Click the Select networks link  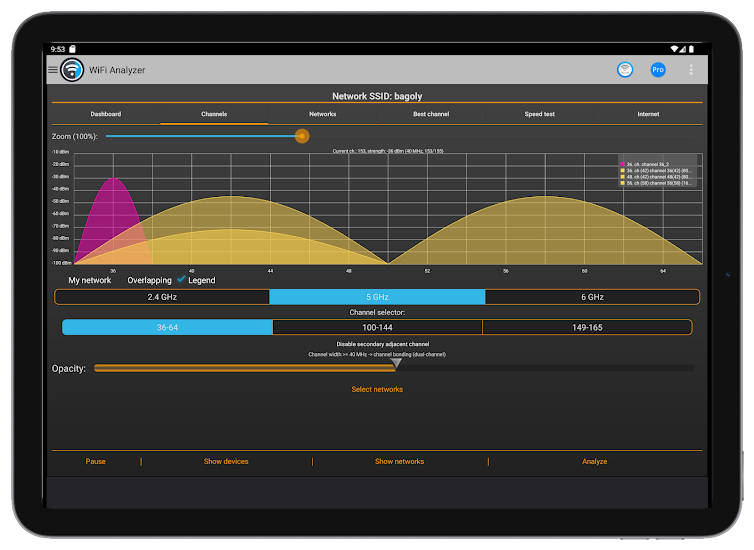[x=377, y=389]
